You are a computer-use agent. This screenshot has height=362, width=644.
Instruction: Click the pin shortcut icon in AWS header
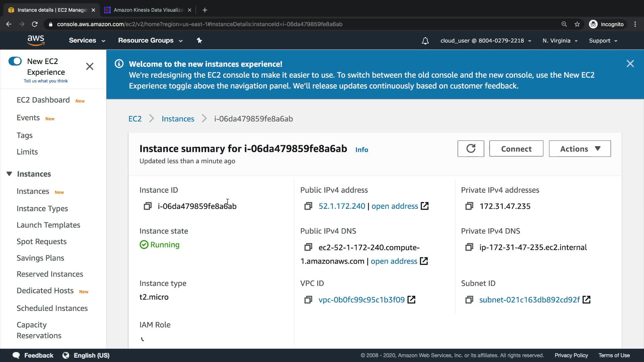(199, 41)
